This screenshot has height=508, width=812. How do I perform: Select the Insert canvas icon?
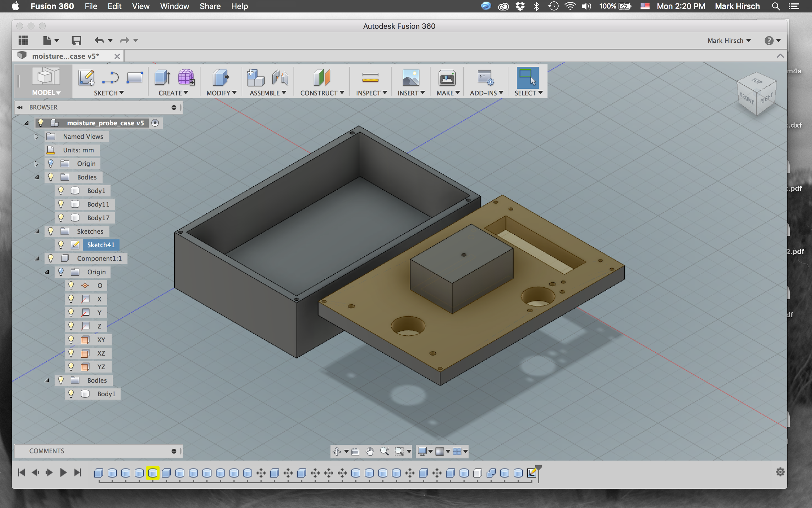(411, 77)
